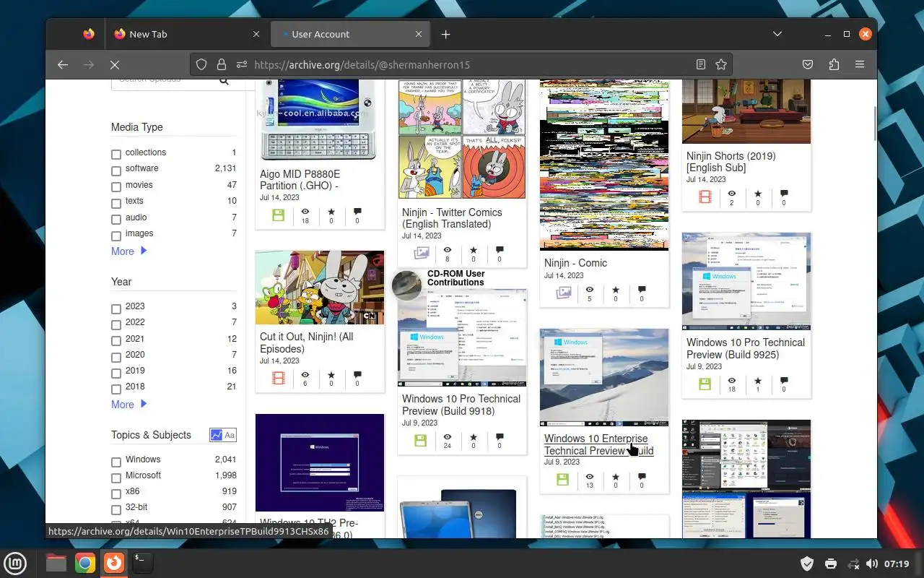Open the CD-ROM User Contributions collection link

[x=456, y=278]
